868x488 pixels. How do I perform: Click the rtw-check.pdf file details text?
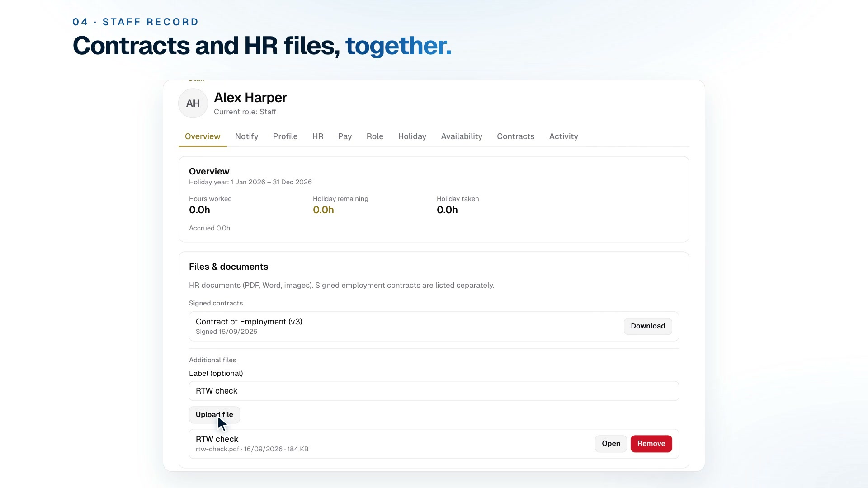pos(252,449)
